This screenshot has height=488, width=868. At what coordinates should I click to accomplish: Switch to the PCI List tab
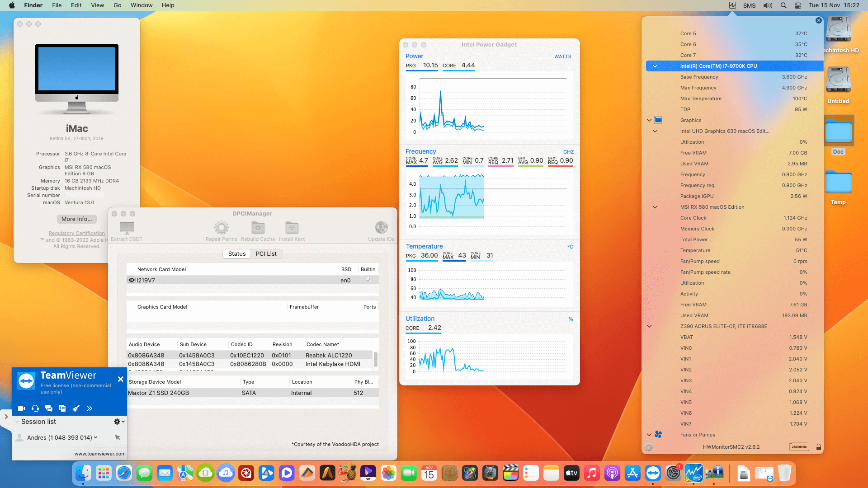pos(266,254)
